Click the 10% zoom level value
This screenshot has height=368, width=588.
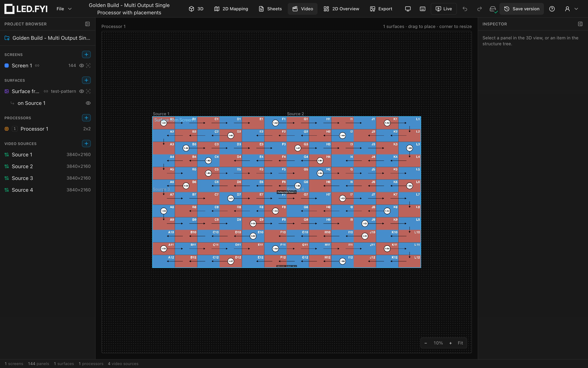point(438,343)
